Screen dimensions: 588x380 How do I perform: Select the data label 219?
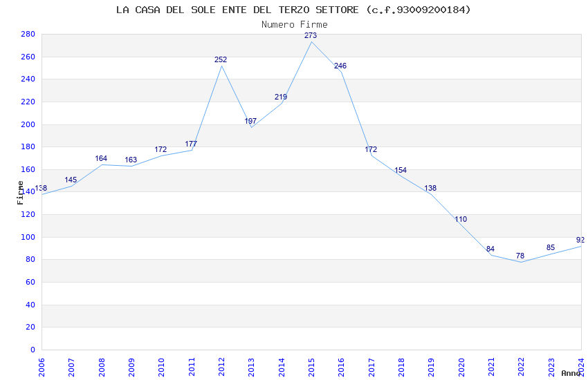(x=280, y=97)
